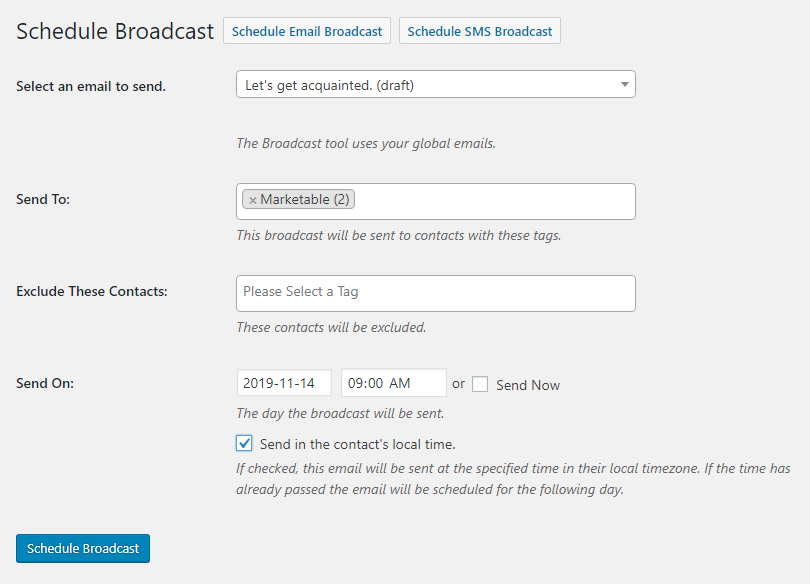The height and width of the screenshot is (584, 810).
Task: Click the local time checkbox's label text
Action: pos(357,444)
